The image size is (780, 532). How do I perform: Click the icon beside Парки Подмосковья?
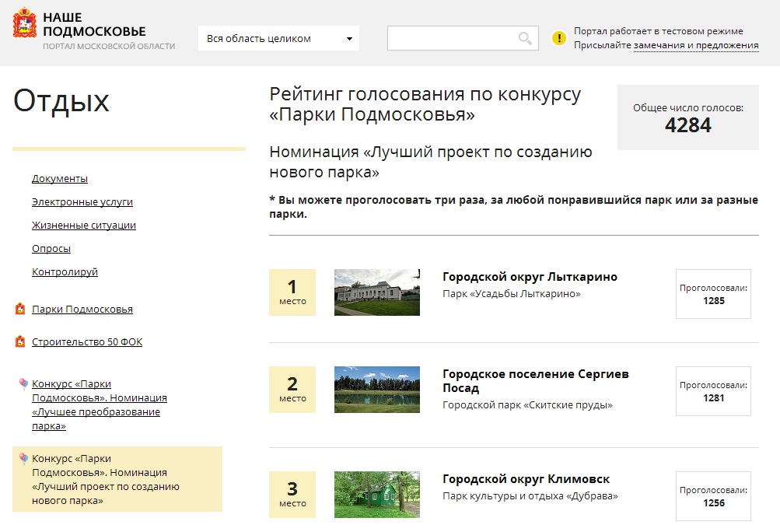pyautogui.click(x=20, y=310)
